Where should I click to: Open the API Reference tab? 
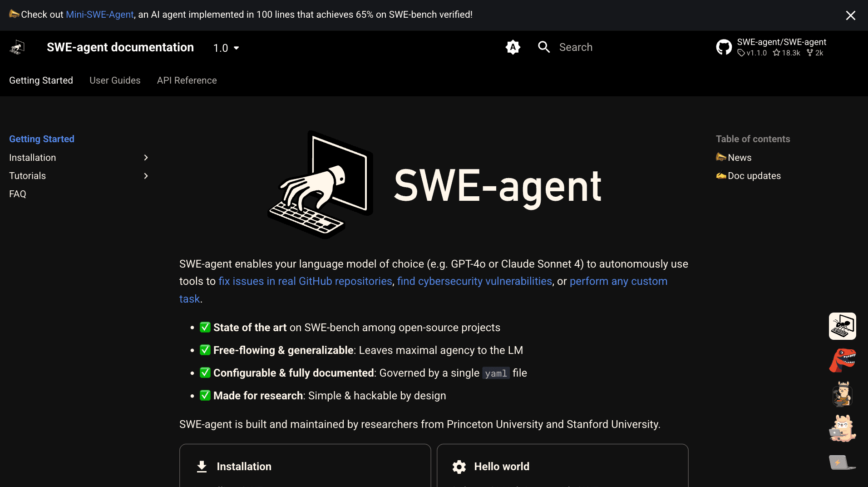tap(187, 80)
